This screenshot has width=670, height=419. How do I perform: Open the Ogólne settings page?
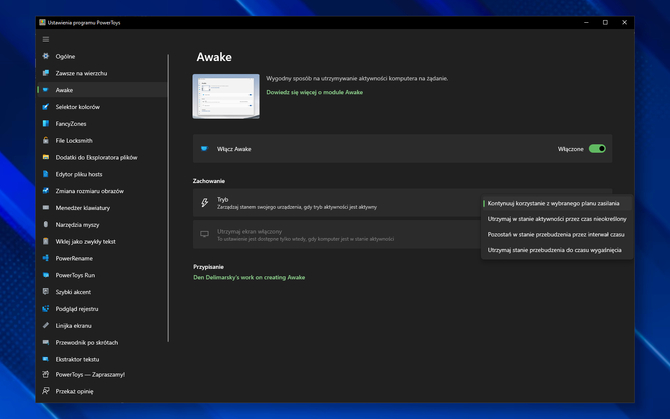(x=102, y=56)
